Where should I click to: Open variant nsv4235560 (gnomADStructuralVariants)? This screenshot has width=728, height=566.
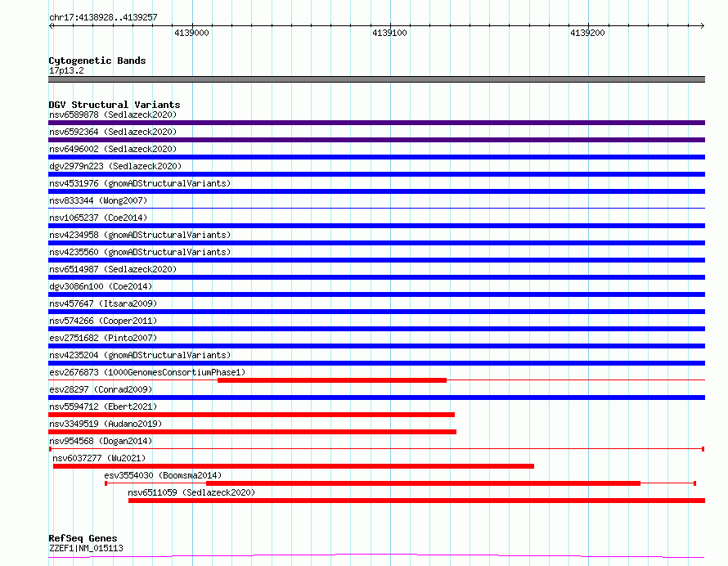coord(140,252)
